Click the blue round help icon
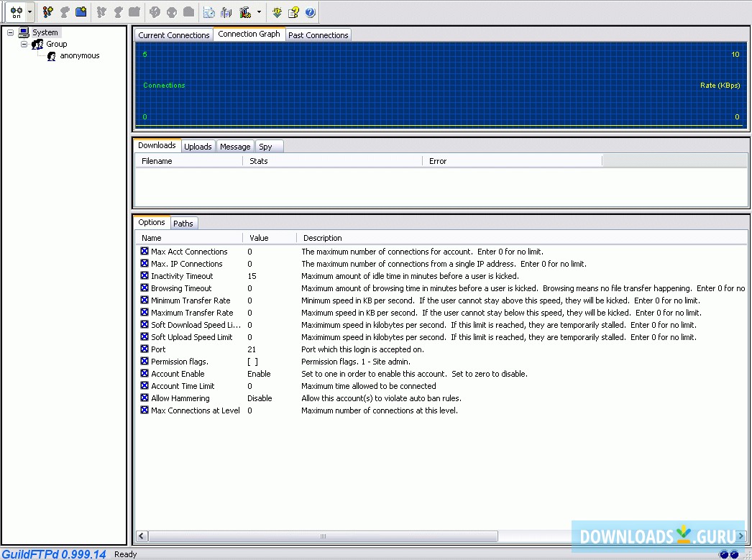 [310, 12]
